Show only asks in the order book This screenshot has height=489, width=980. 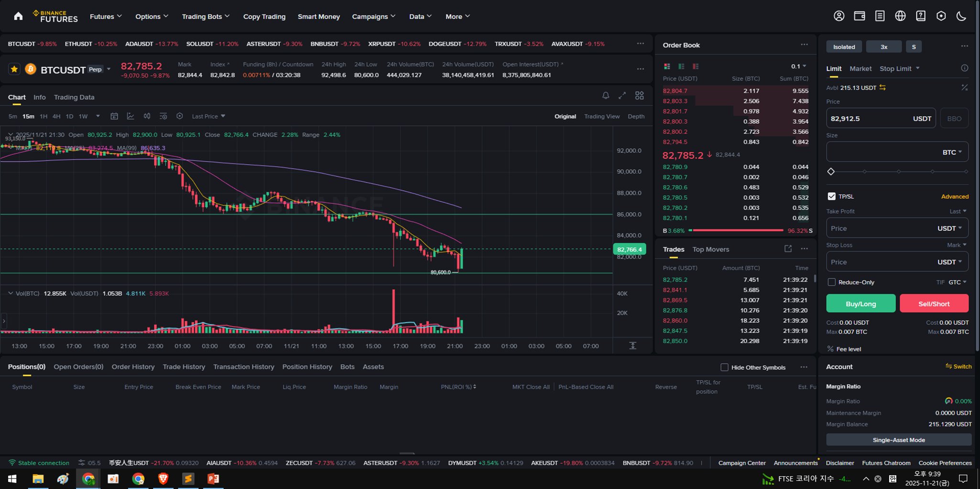(x=696, y=66)
